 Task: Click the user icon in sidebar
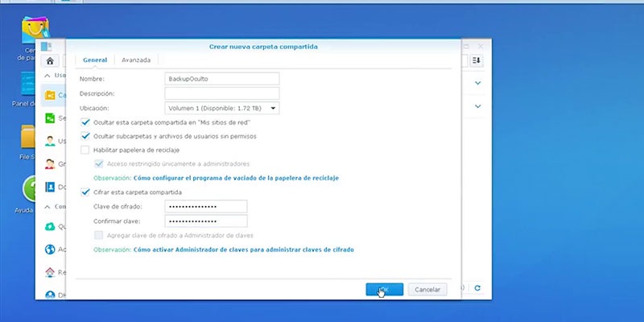click(50, 141)
